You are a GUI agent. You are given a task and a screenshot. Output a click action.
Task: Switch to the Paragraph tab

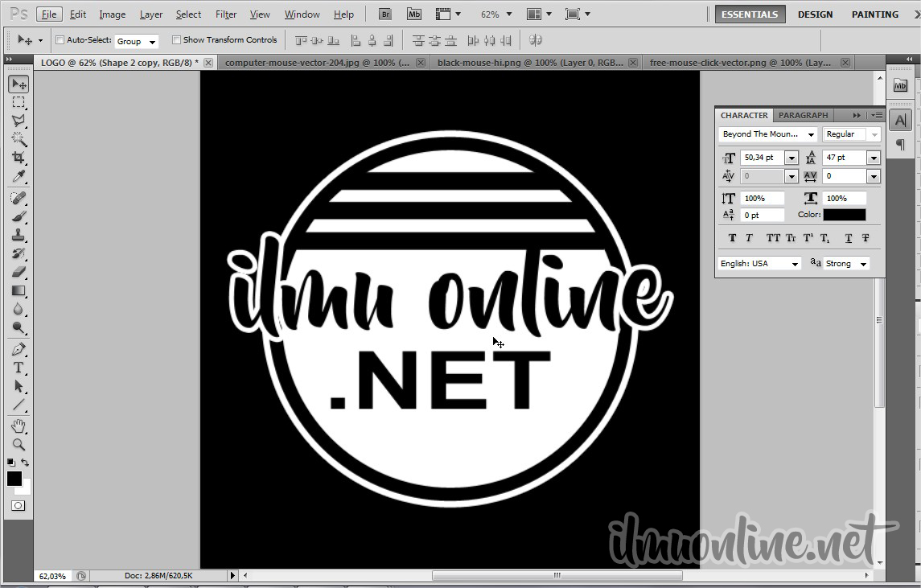coord(803,115)
